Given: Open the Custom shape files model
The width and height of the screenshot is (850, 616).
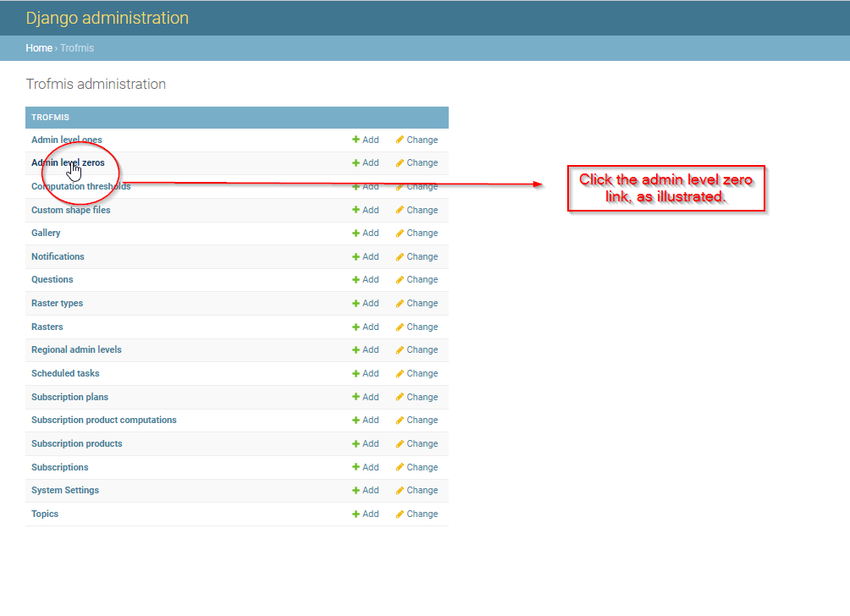Looking at the screenshot, I should point(70,210).
